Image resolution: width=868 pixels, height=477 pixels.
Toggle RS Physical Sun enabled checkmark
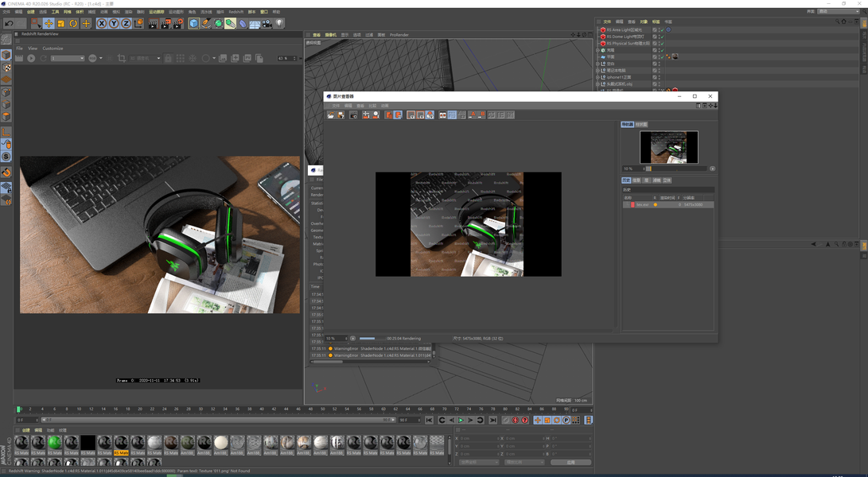[x=661, y=43]
